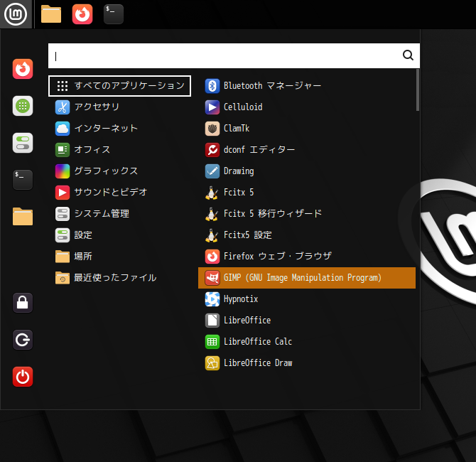Open the Files folder in favorites sidebar
The image size is (476, 462).
point(23,217)
